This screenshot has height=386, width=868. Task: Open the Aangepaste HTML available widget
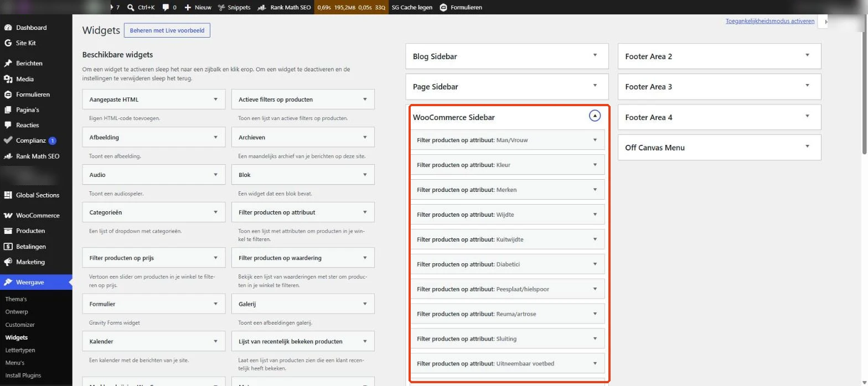[154, 100]
